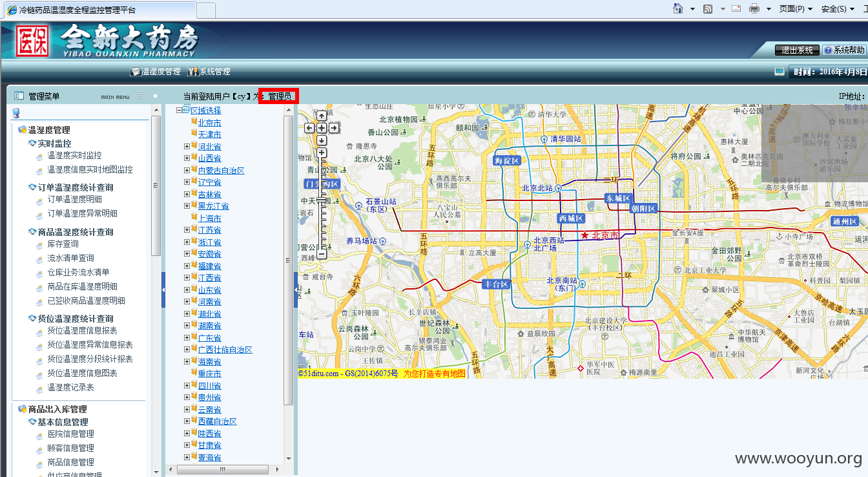868x477 pixels.
Task: Expand the 河北省 tree node
Action: point(187,146)
